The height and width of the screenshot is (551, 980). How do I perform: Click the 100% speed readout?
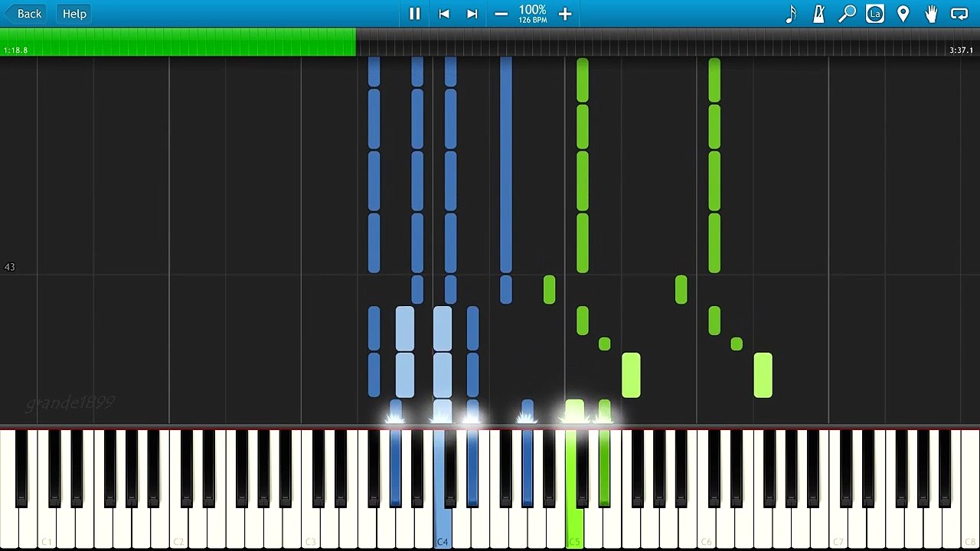533,11
